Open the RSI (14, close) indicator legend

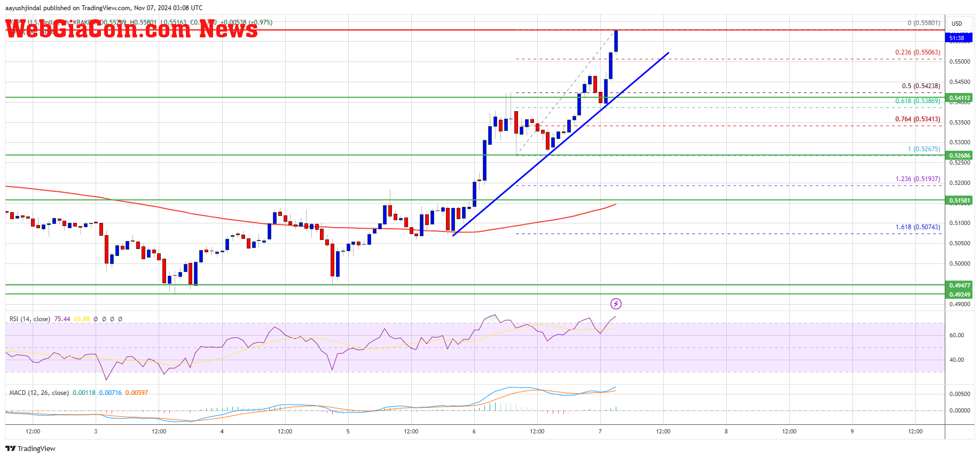pos(30,319)
